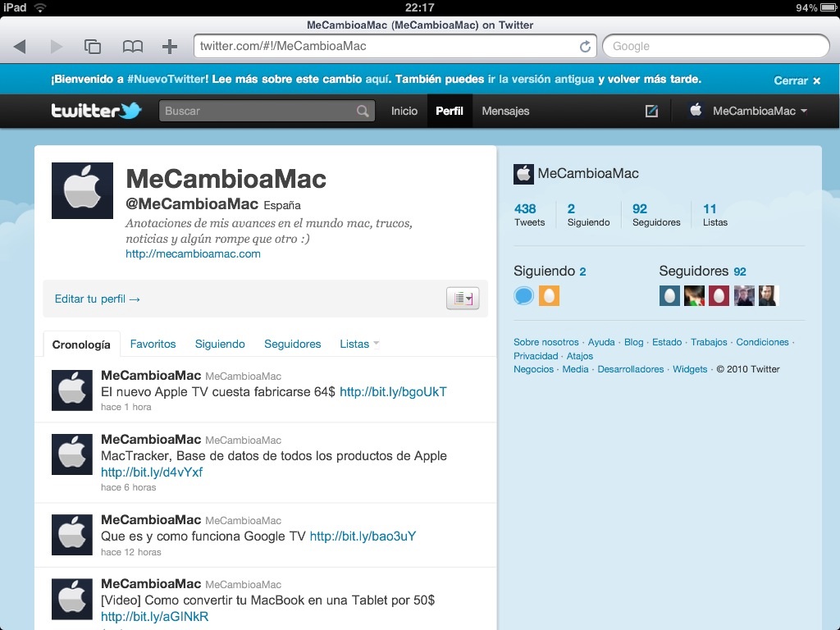
Task: Switch to the Siguiendo tab
Action: 220,344
